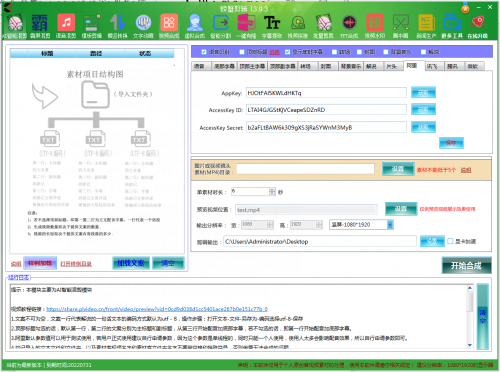This screenshot has height=372, width=500.
Task: Expand the 竖屏-1080*1920 resolution dropdown
Action: 390,225
